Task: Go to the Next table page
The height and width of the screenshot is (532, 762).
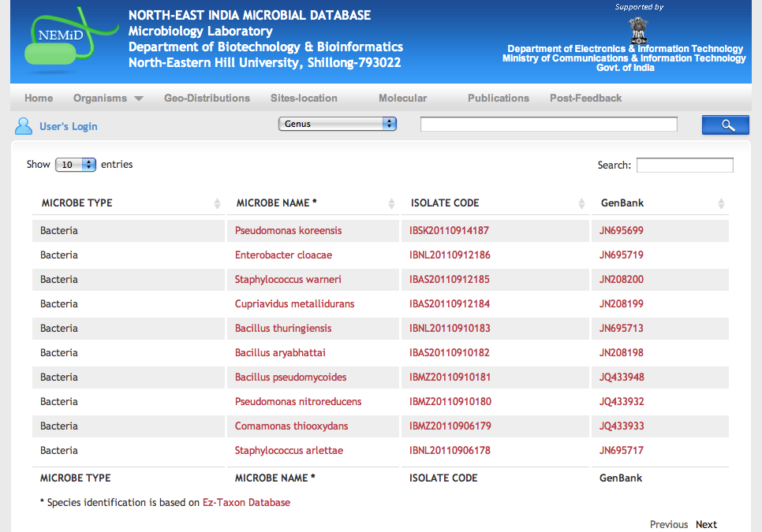Action: (706, 525)
